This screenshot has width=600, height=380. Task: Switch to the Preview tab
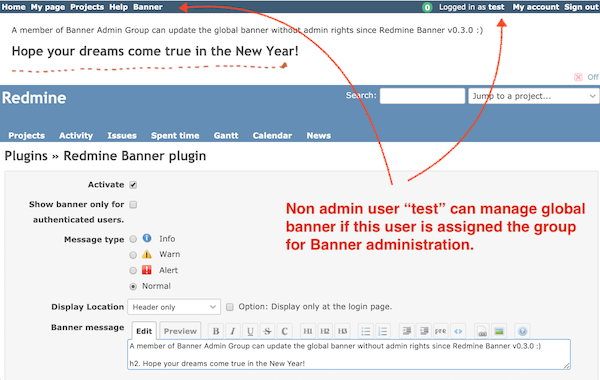(180, 331)
